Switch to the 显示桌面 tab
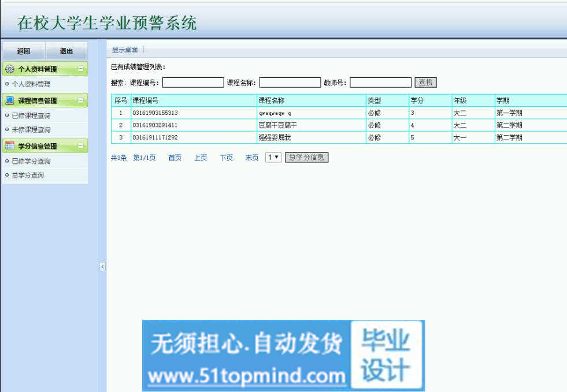The width and height of the screenshot is (567, 392). (x=125, y=50)
